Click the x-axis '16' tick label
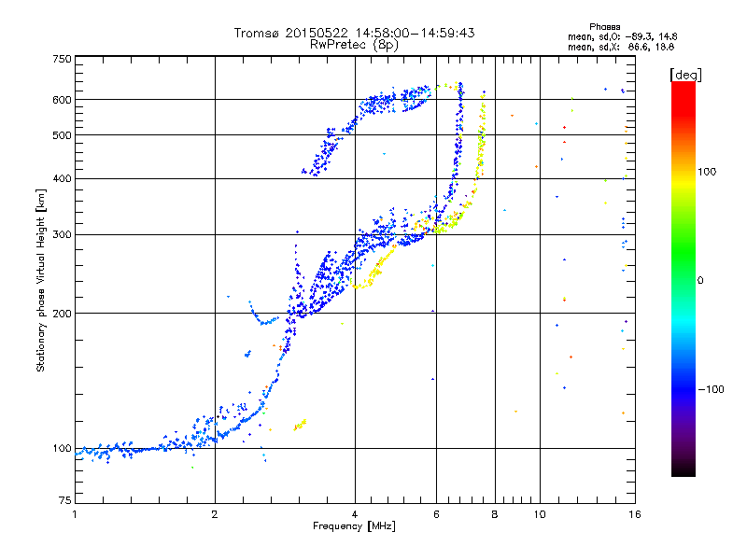Image resolution: width=747 pixels, height=560 pixels. (635, 514)
